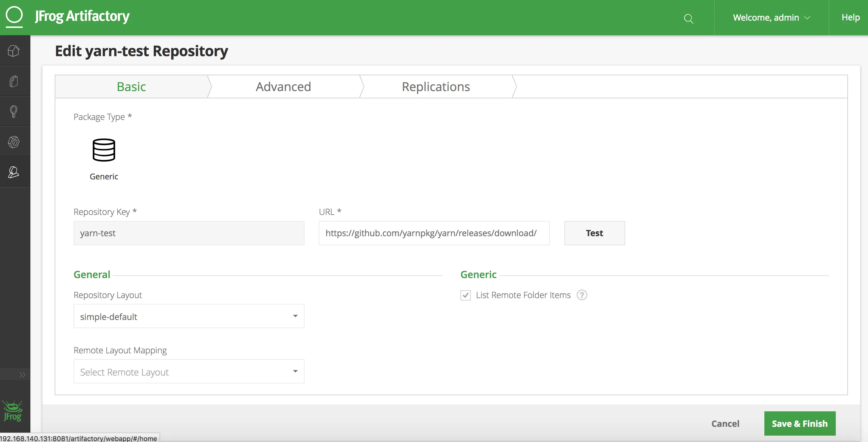Switch to the Replications tab
868x442 pixels.
436,87
